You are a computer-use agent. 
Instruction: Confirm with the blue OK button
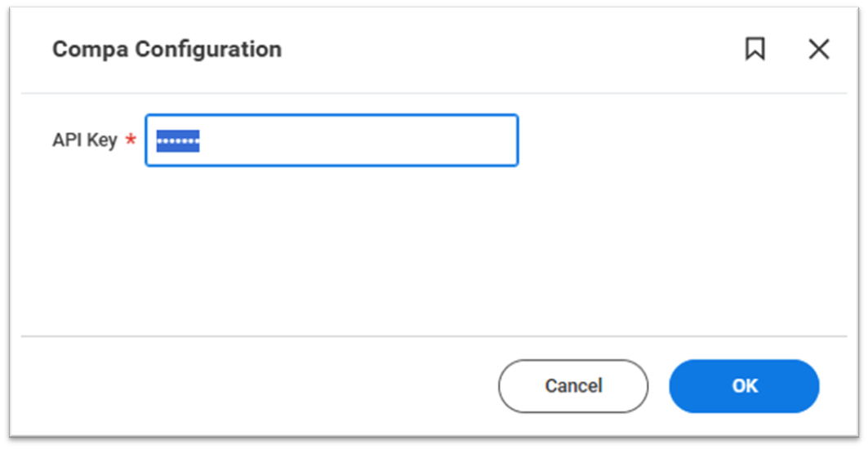coord(743,386)
